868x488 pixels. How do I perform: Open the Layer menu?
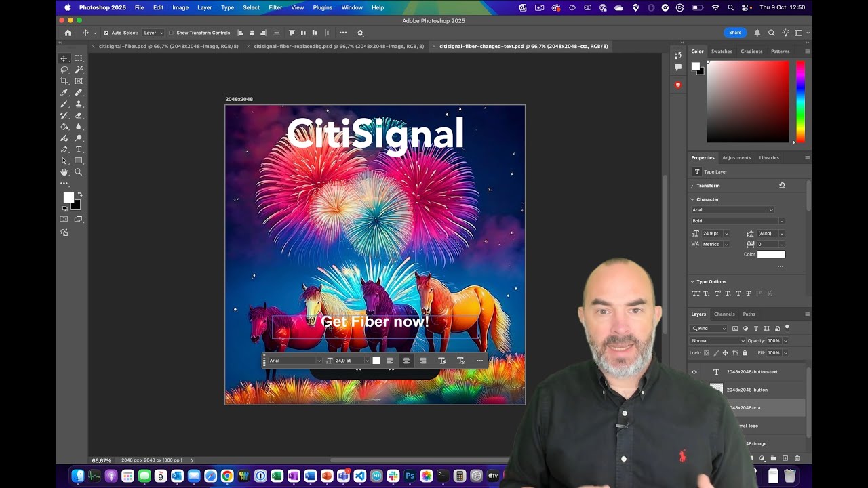pyautogui.click(x=204, y=7)
